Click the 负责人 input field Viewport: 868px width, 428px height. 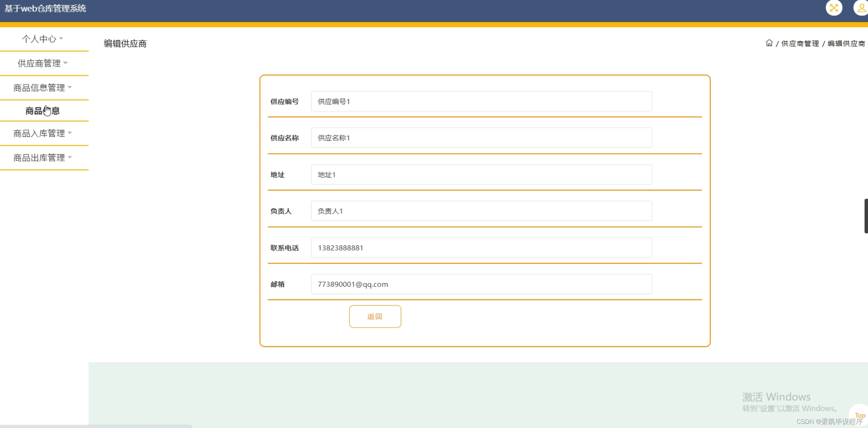coord(481,211)
